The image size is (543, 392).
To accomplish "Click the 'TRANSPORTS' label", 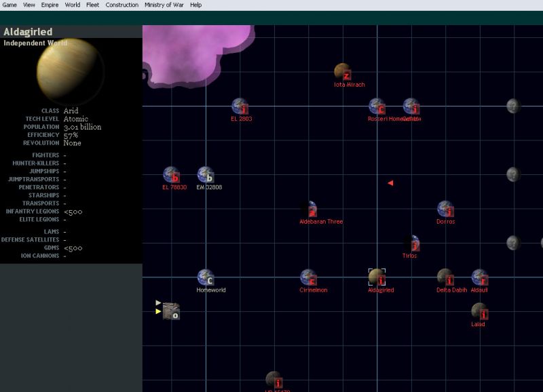I will 41,203.
